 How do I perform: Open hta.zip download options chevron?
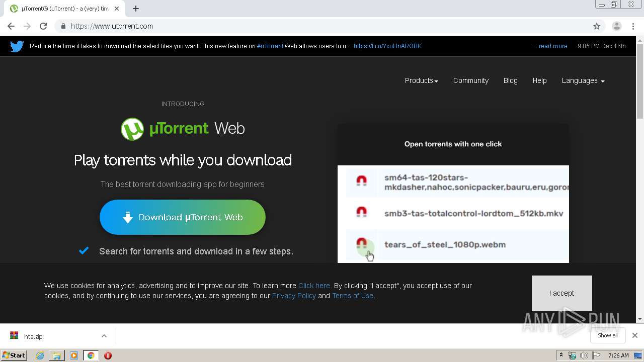point(104,336)
